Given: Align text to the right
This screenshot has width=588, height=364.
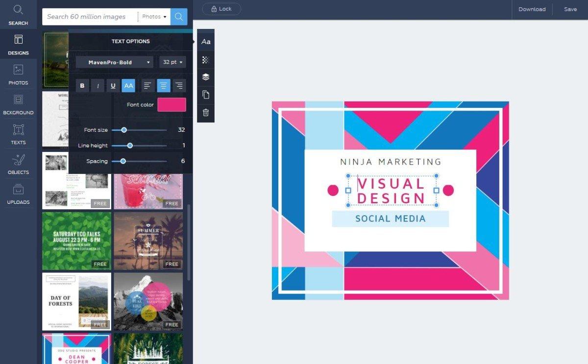Looking at the screenshot, I should tap(179, 86).
